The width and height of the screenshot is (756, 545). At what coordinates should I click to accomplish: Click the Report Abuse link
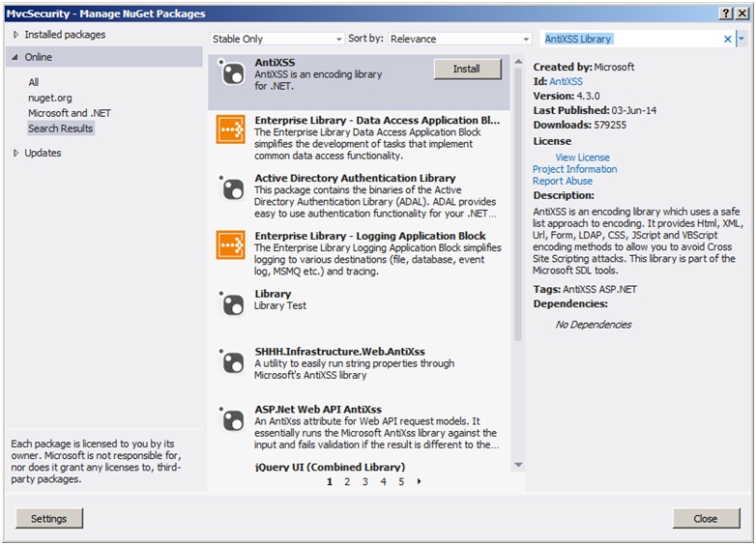click(563, 182)
